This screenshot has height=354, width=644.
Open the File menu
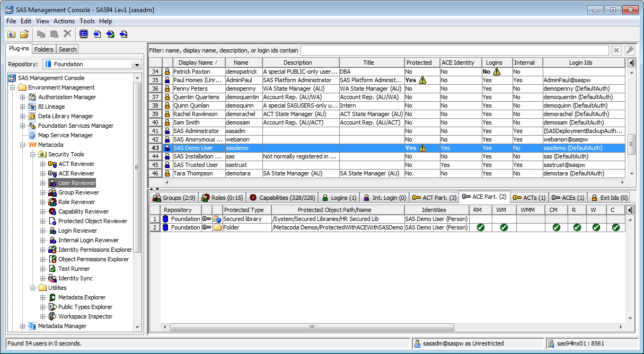pyautogui.click(x=11, y=21)
